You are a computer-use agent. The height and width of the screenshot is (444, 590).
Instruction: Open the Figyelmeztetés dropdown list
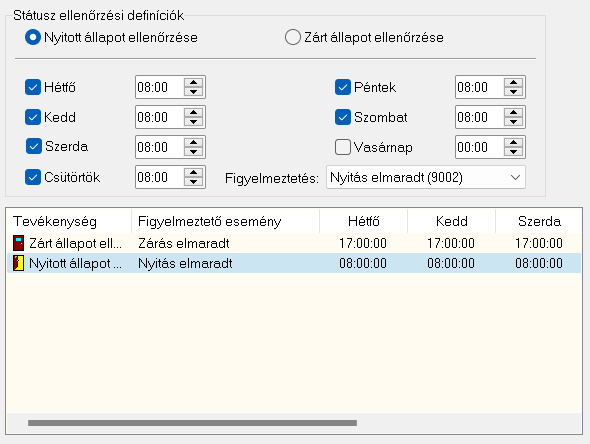[426, 177]
